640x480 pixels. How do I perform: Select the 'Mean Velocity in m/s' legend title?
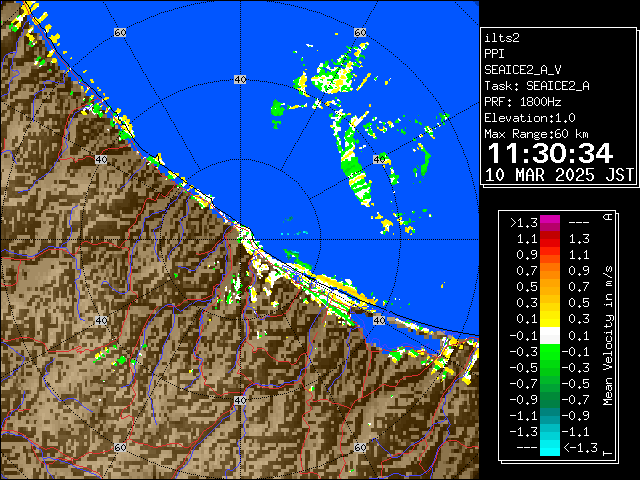(x=608, y=336)
